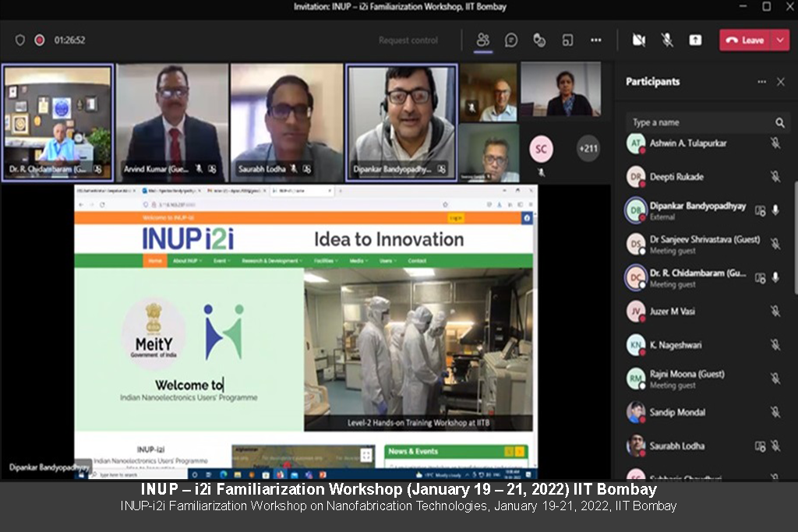Open More actions ellipsis in meeting toolbar
Viewport: 798px width, 532px height.
click(x=595, y=40)
